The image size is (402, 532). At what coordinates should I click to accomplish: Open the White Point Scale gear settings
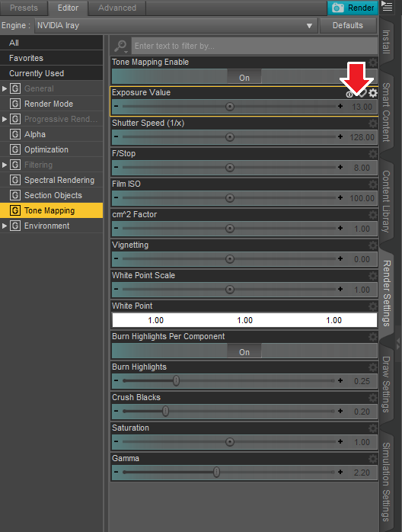pos(373,275)
